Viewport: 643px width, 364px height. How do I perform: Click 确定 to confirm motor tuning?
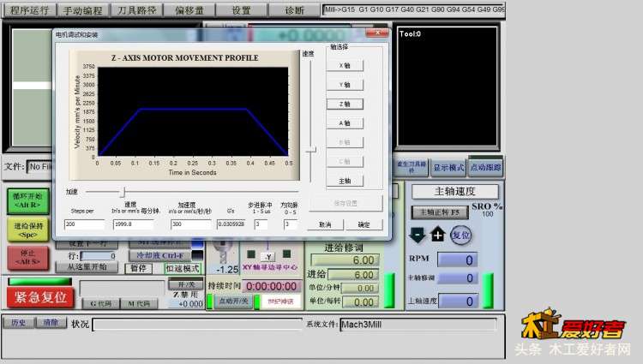click(x=364, y=224)
